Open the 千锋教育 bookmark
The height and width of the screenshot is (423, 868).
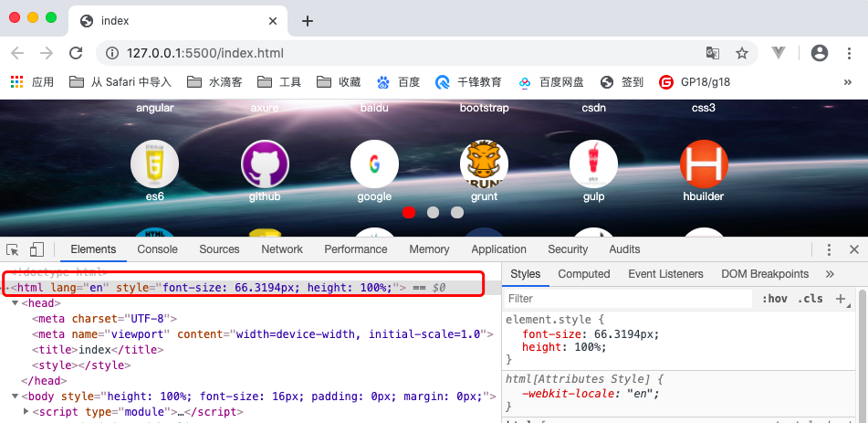(x=468, y=82)
